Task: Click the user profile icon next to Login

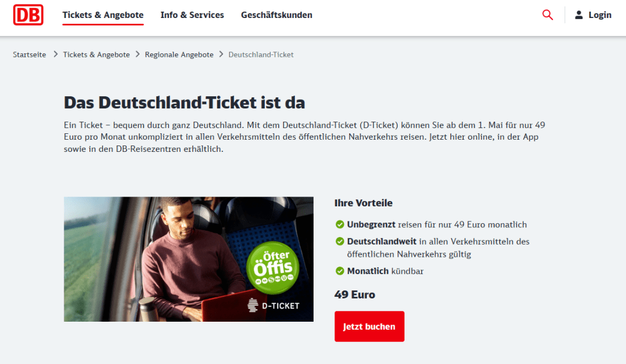Action: tap(579, 15)
